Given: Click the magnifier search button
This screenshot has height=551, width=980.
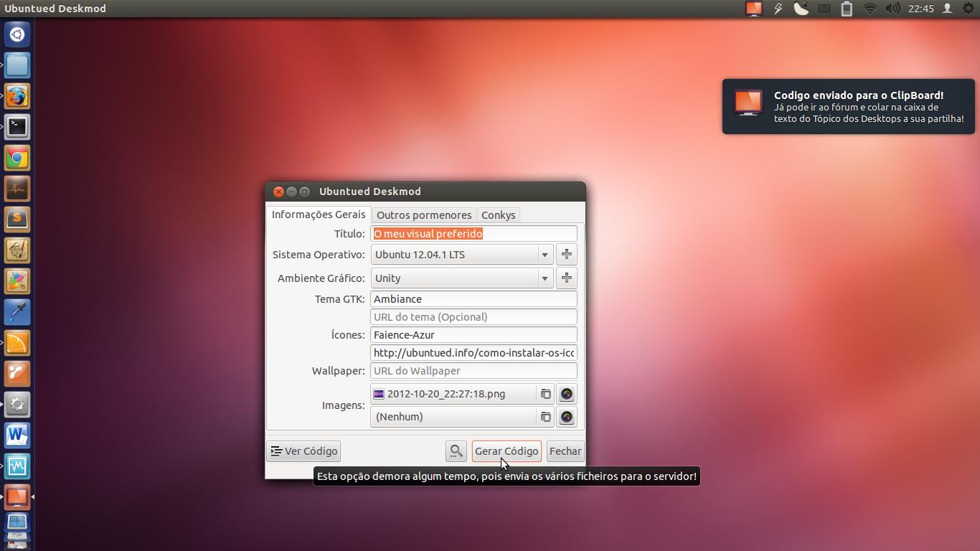Looking at the screenshot, I should 456,451.
